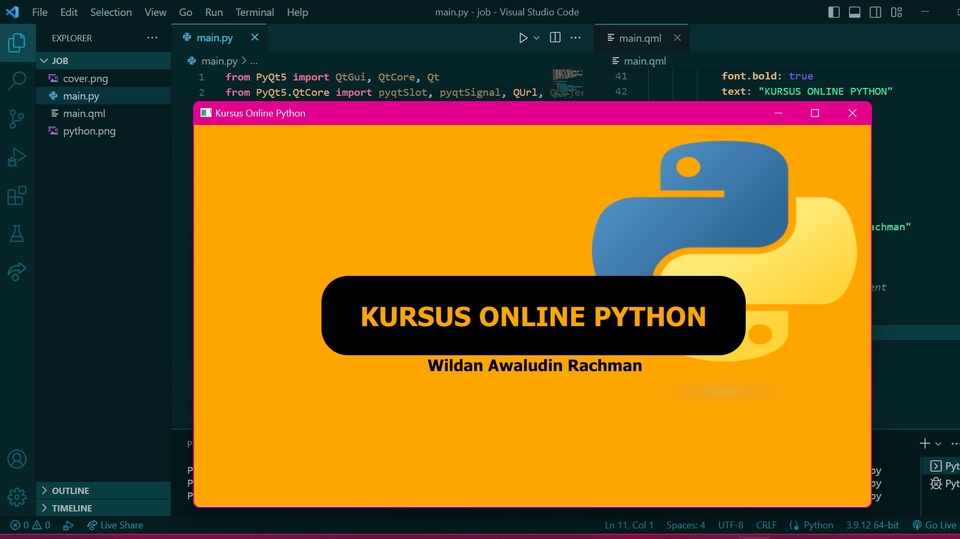Toggle the secondary side bar layout icon

click(876, 12)
